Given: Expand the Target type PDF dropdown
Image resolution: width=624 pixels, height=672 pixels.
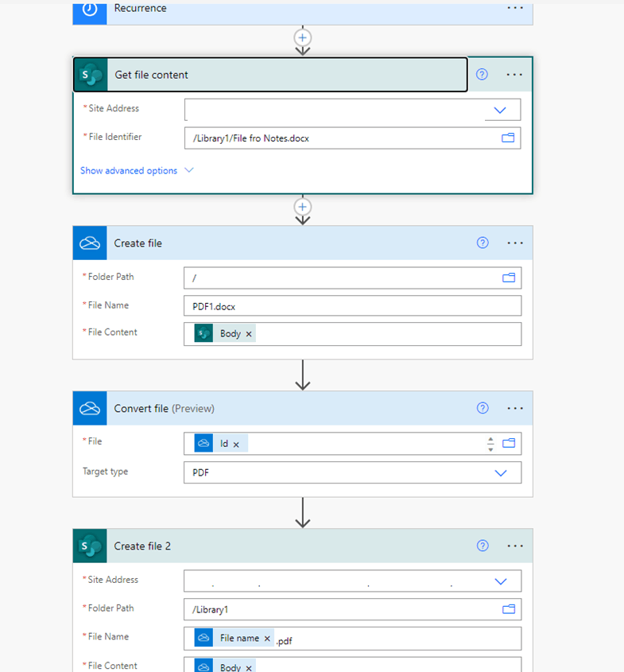Looking at the screenshot, I should pyautogui.click(x=501, y=472).
